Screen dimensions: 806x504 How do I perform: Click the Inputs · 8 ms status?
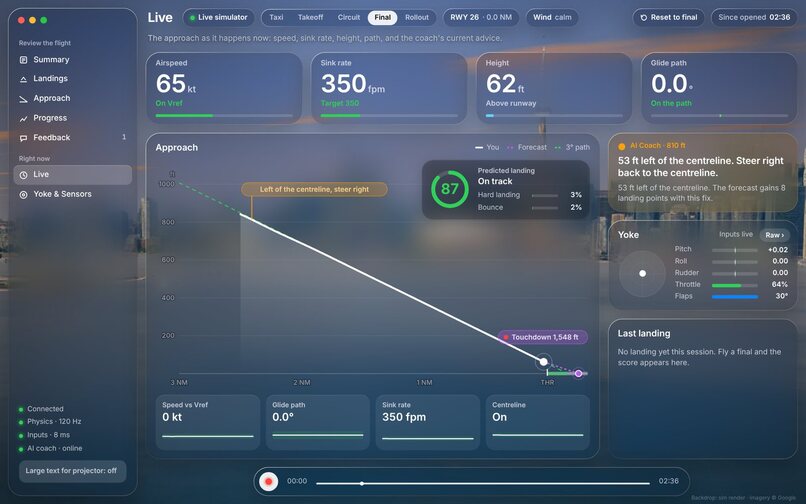pos(44,435)
